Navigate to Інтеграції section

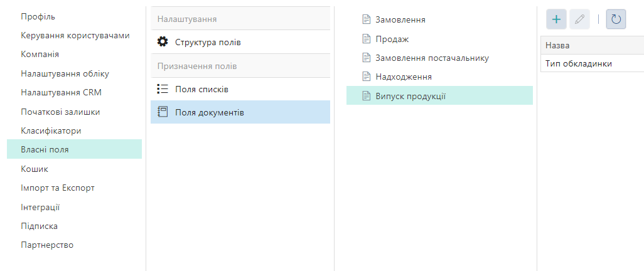40,207
